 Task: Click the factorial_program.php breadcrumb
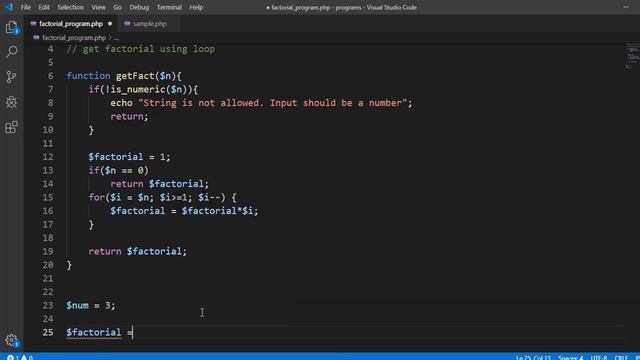coord(73,38)
